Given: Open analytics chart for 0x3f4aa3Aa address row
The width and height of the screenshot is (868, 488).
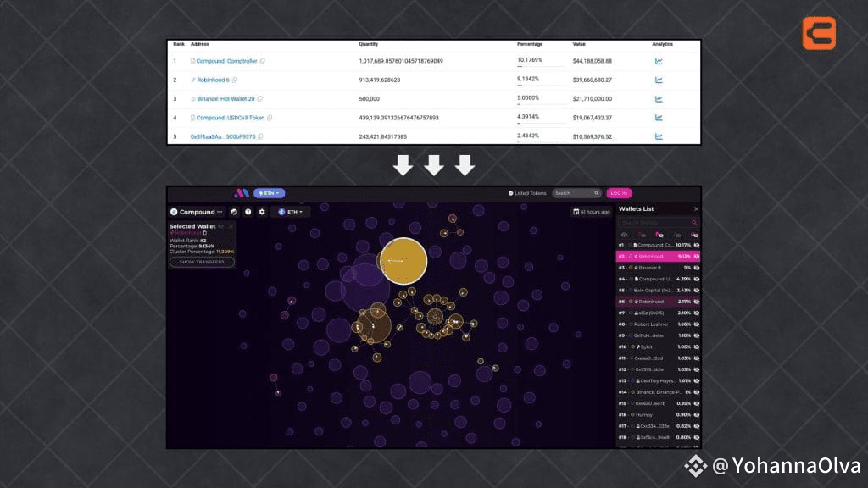Looking at the screenshot, I should click(659, 136).
